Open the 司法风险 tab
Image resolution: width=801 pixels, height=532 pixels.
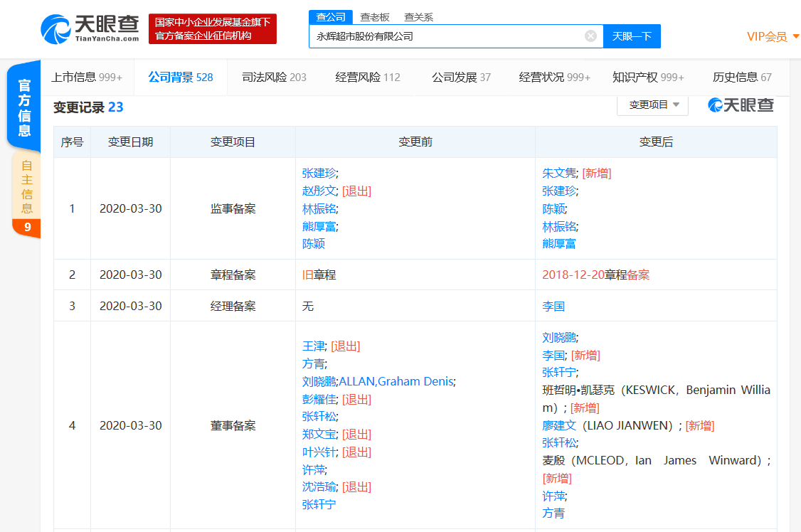pos(274,78)
